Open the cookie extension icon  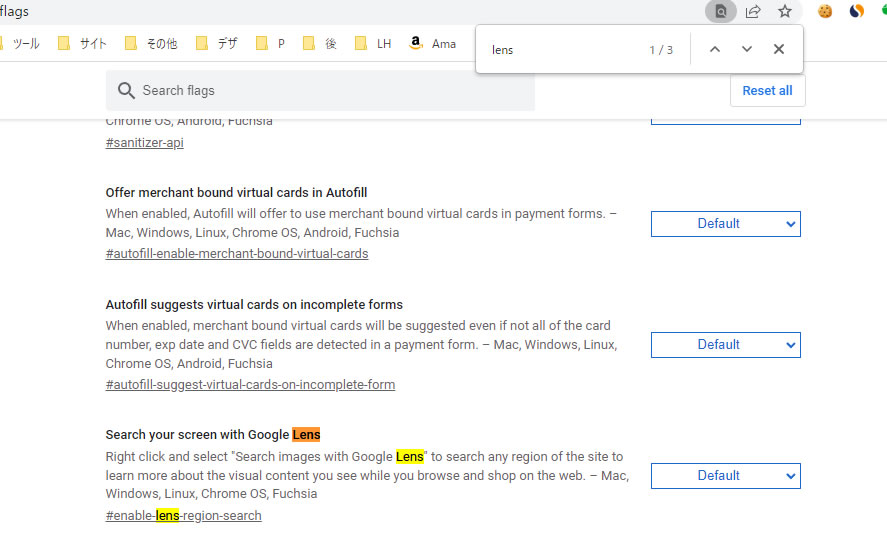coord(825,11)
